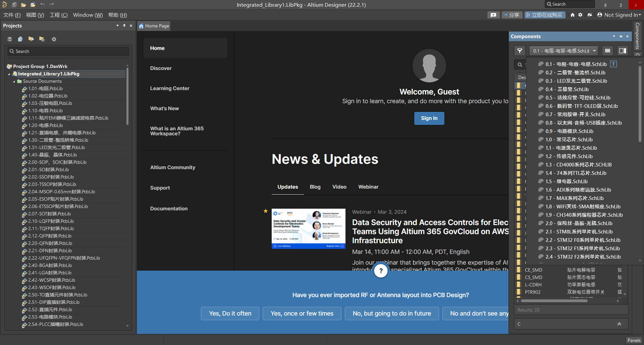Pin the Components panel
The image size is (644, 345).
pos(621,37)
